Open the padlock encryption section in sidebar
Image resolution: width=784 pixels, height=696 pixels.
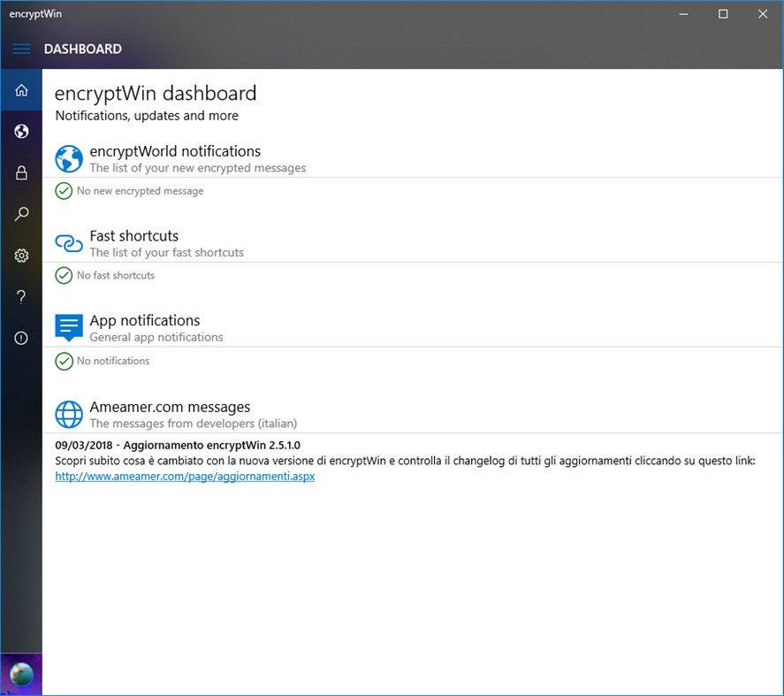[x=21, y=173]
